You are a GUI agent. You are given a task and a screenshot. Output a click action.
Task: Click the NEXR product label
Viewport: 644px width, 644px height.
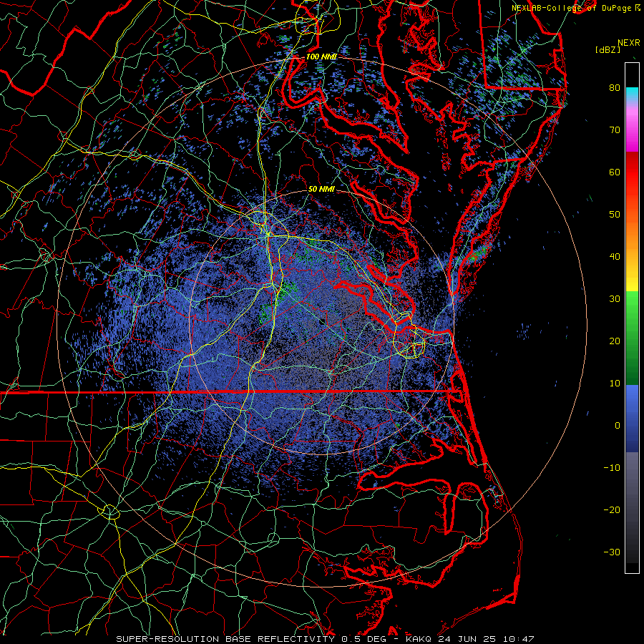[629, 43]
